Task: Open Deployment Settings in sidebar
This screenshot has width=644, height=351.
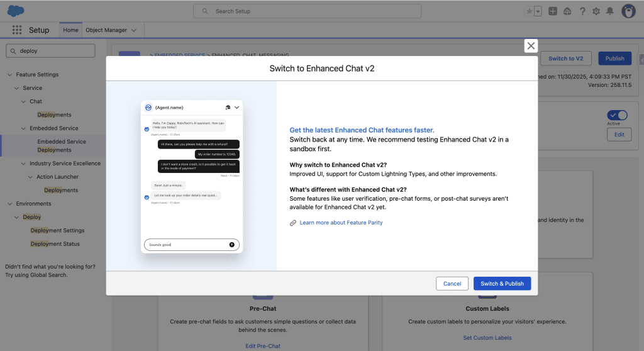Action: point(57,231)
